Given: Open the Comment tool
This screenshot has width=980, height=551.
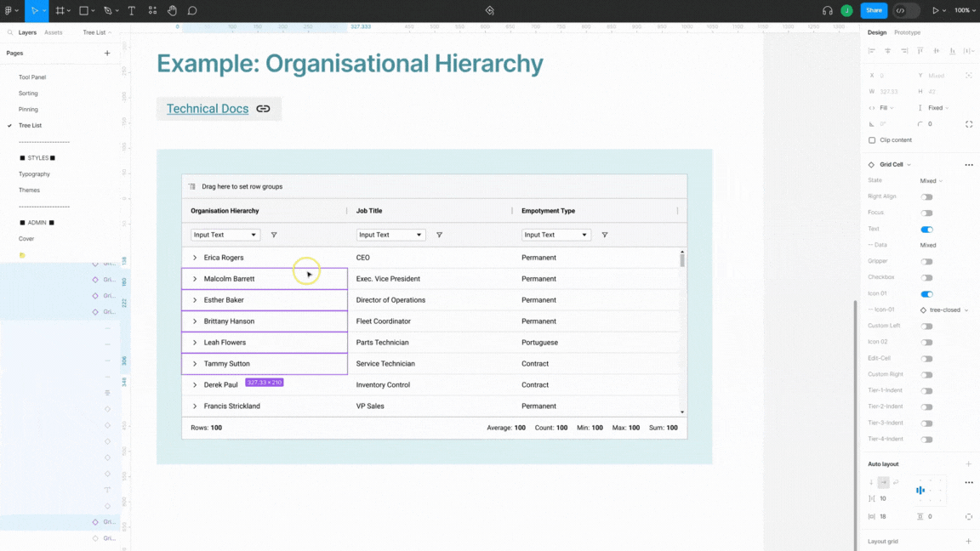Looking at the screenshot, I should (x=192, y=10).
